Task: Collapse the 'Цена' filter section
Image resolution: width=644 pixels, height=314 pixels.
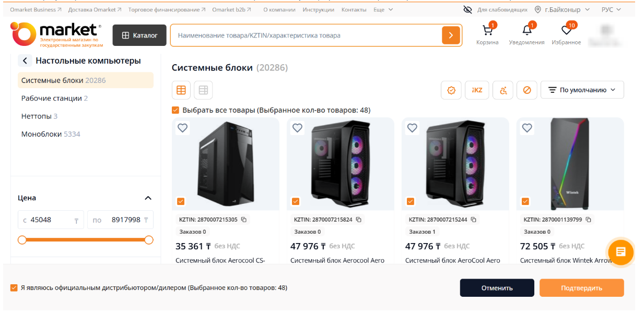Action: (x=148, y=198)
